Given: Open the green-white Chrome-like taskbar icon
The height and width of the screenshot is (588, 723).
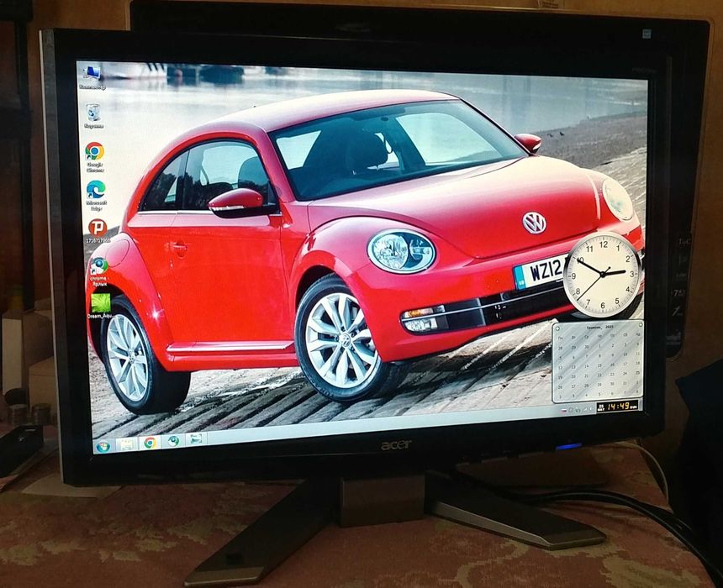Looking at the screenshot, I should tap(173, 441).
